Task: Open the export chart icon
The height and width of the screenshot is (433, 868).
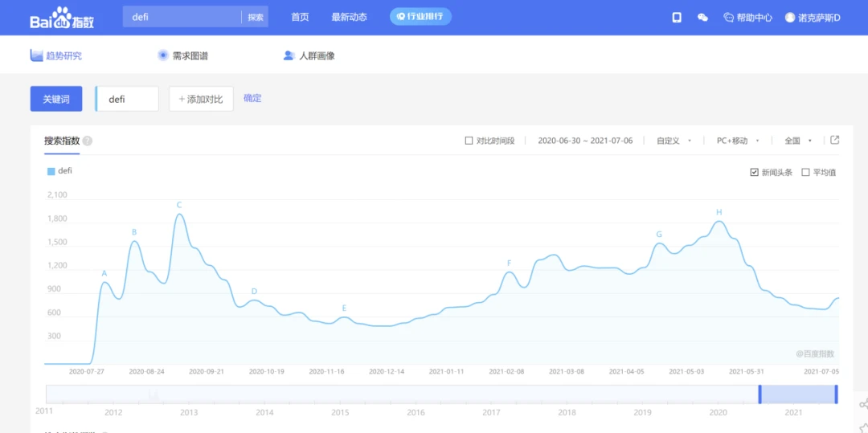Action: point(835,140)
